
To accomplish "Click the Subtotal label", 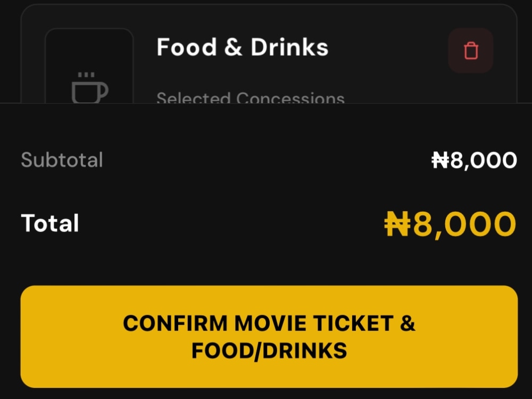I will point(62,160).
